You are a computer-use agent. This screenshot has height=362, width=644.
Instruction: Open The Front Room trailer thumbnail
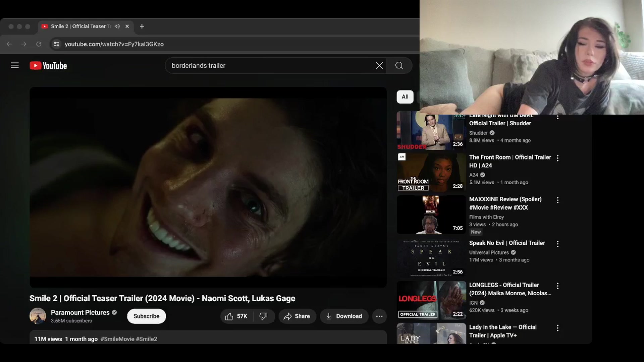(x=431, y=172)
